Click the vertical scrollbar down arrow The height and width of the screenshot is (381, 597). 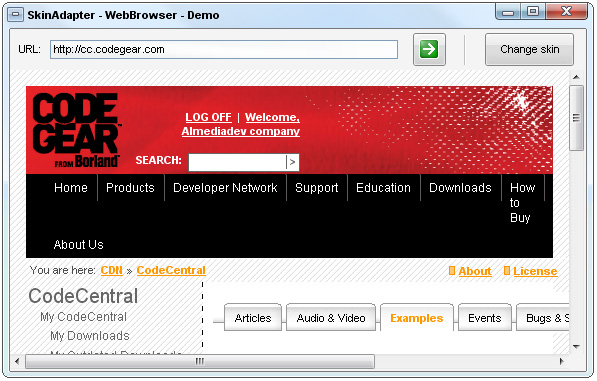pyautogui.click(x=576, y=346)
